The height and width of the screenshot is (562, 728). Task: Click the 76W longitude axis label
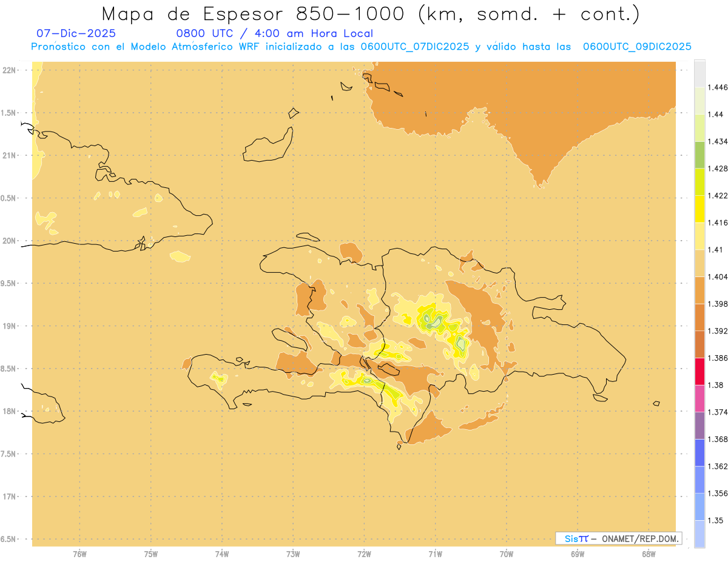pyautogui.click(x=79, y=554)
